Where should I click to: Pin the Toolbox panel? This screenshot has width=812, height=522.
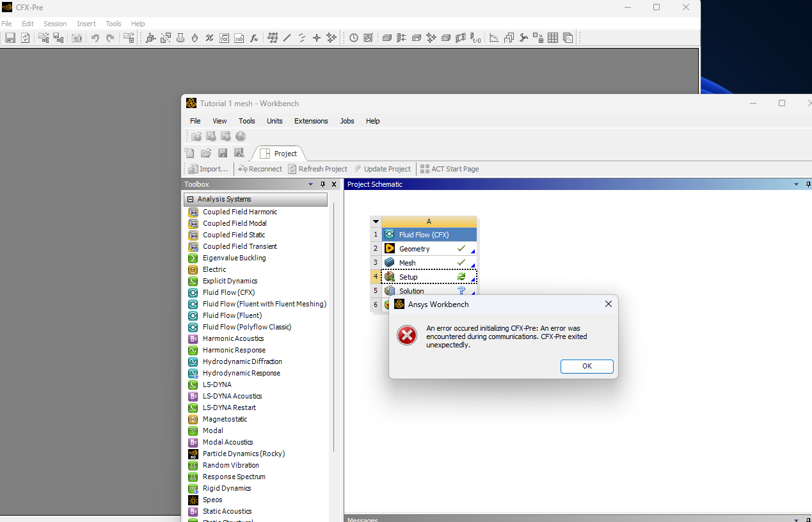[322, 184]
